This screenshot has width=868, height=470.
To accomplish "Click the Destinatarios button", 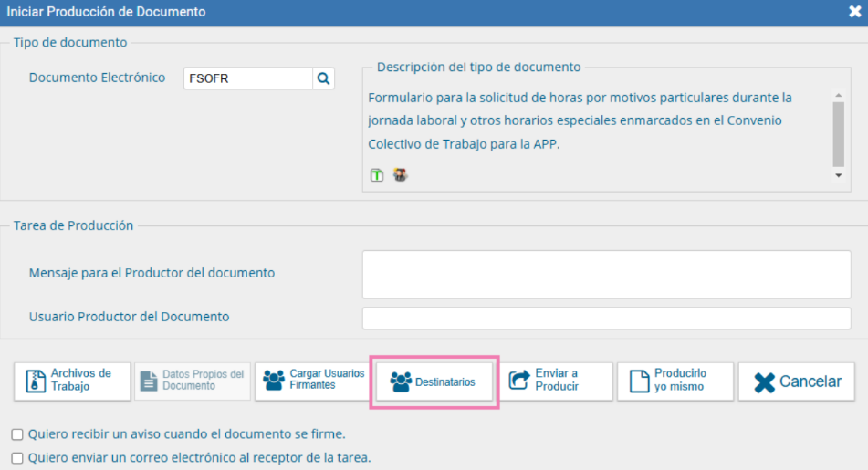I will tap(434, 381).
